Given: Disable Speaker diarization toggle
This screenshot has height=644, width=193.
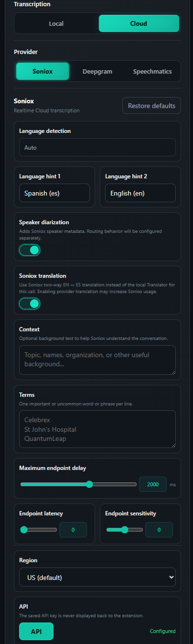Looking at the screenshot, I should coord(30,250).
